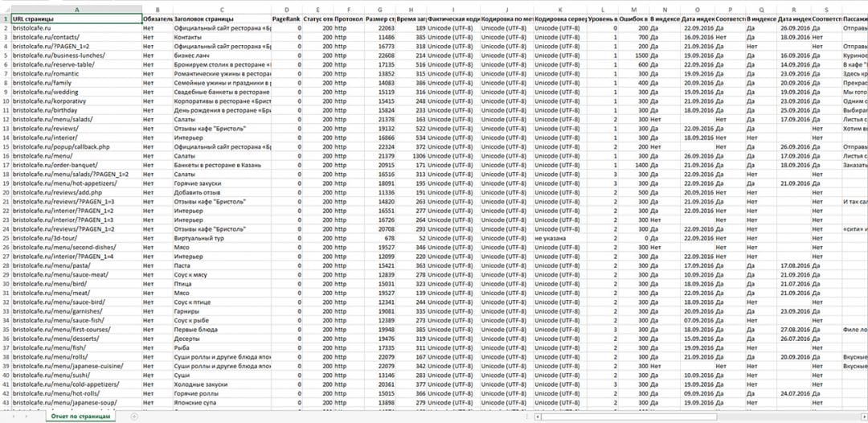Select the load time cell "1306"

pos(411,155)
